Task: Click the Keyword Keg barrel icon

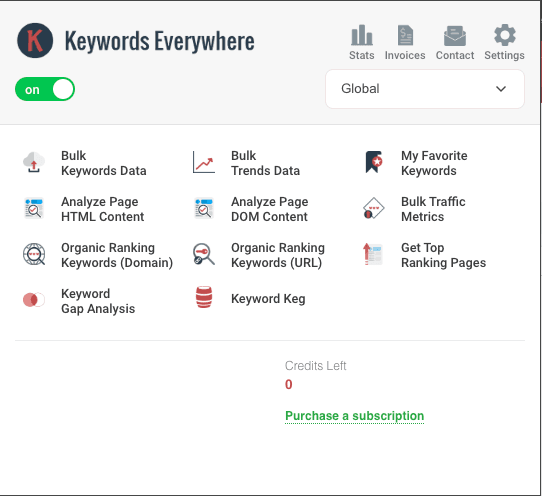Action: [x=204, y=297]
